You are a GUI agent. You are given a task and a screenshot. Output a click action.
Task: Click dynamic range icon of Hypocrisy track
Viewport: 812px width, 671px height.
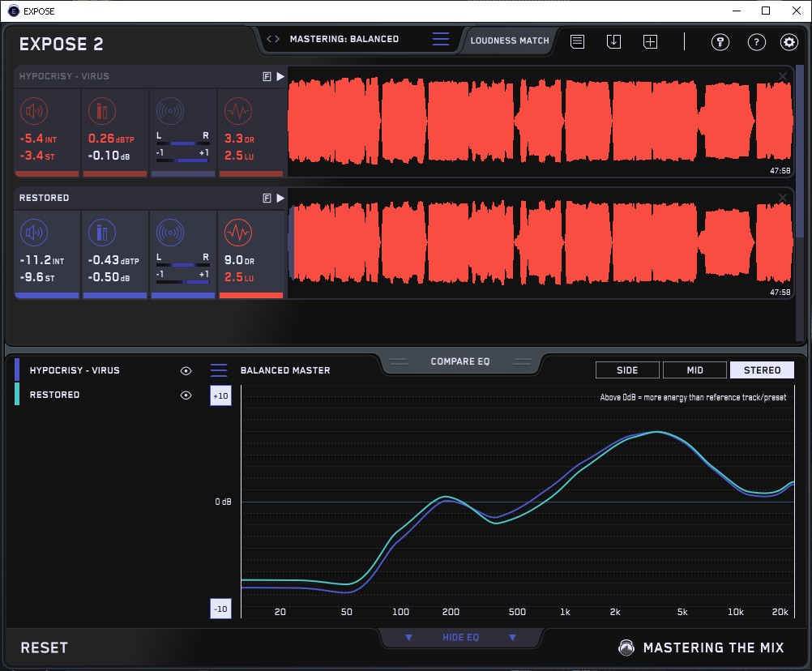(237, 112)
